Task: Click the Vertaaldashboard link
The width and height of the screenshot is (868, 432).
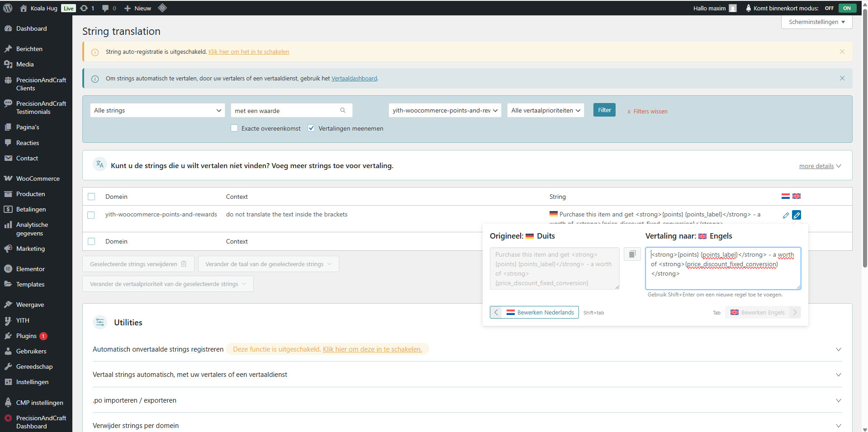Action: pyautogui.click(x=354, y=79)
